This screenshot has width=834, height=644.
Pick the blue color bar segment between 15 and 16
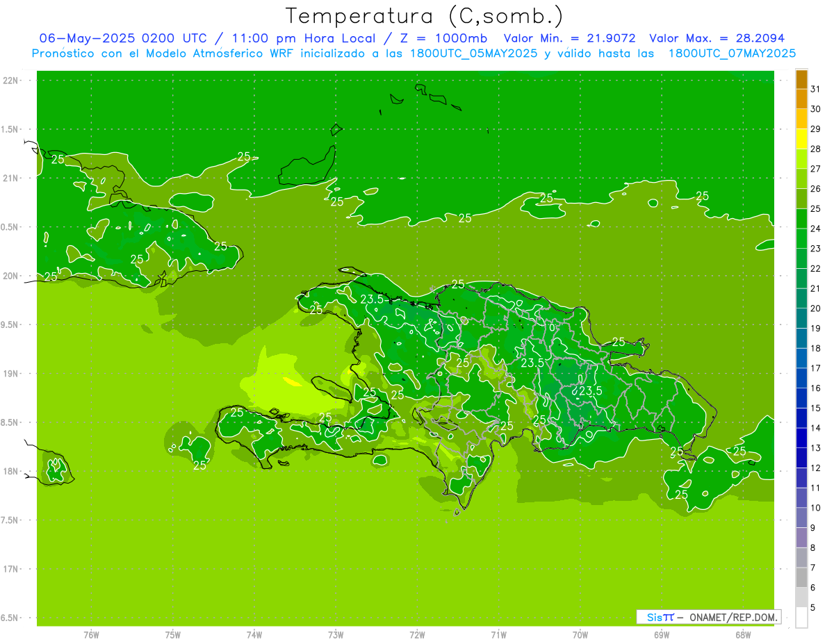(x=801, y=399)
